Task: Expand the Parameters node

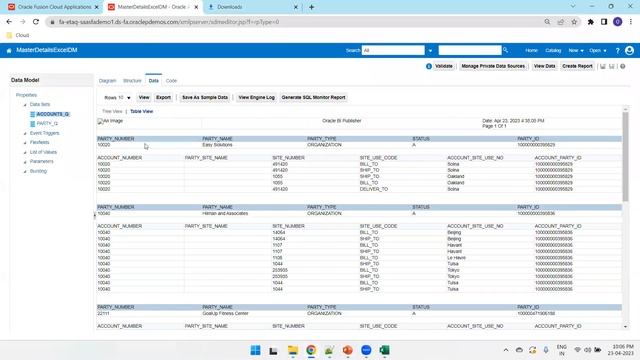Action: 25,162
